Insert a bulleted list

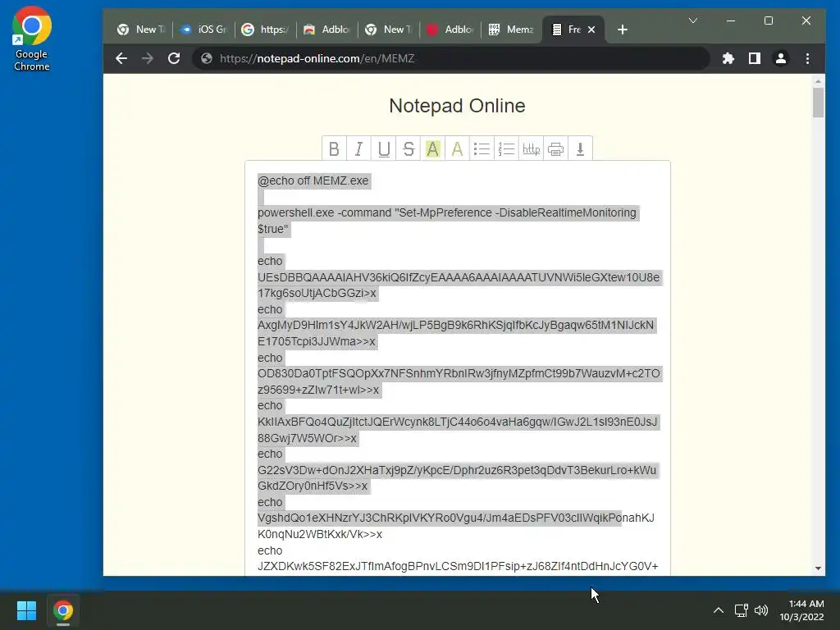click(x=482, y=148)
